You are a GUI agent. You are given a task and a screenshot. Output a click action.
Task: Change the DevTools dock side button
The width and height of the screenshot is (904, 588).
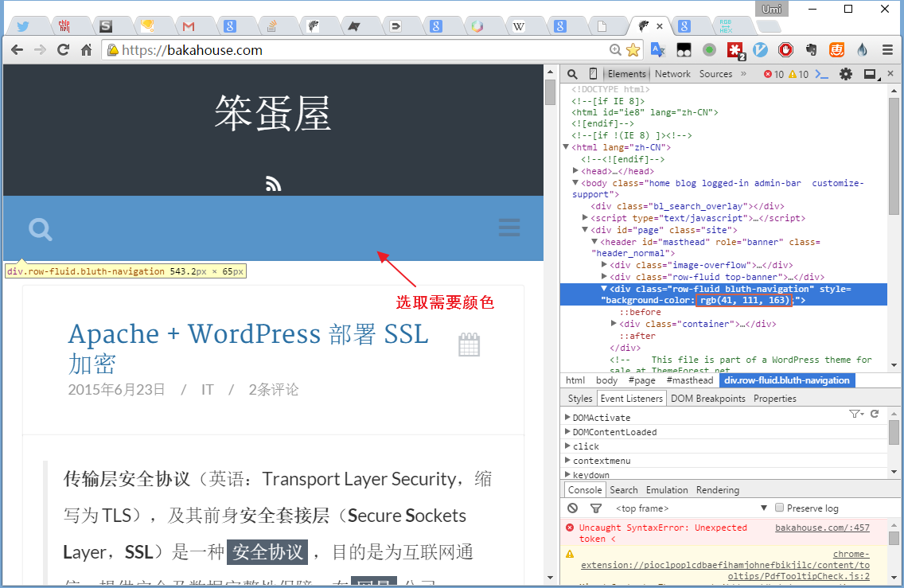870,74
